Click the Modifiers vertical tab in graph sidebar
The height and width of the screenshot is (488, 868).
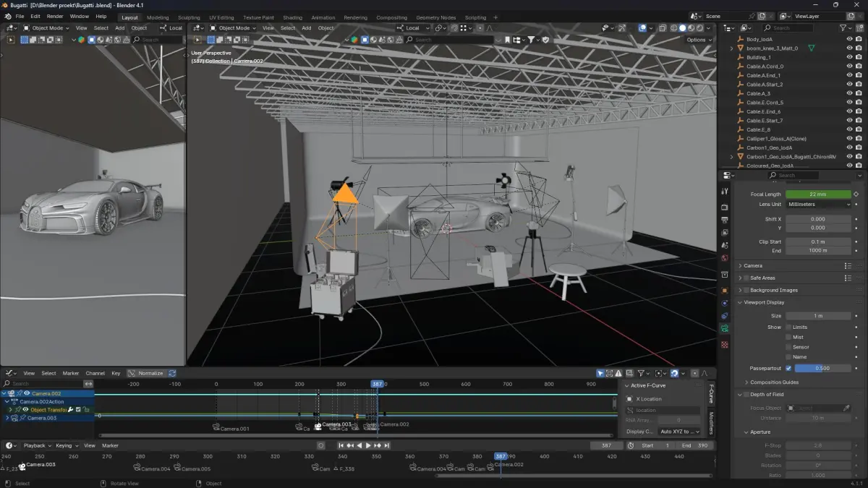click(712, 422)
